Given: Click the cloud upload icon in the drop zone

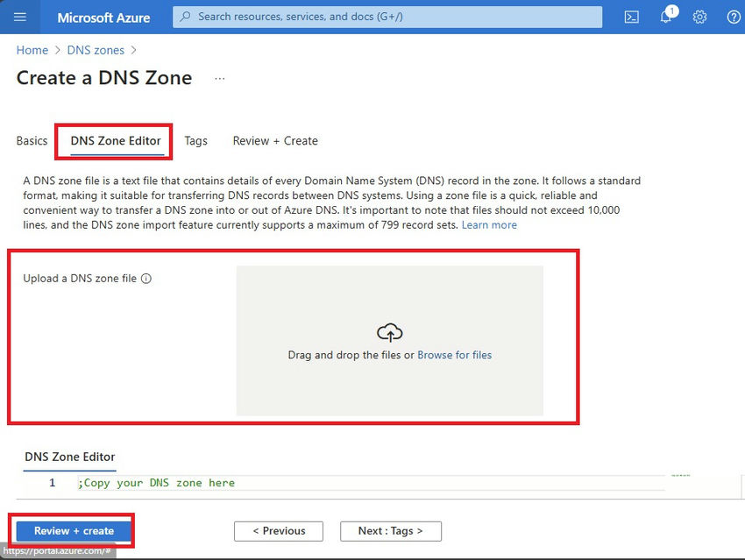Looking at the screenshot, I should coord(389,332).
